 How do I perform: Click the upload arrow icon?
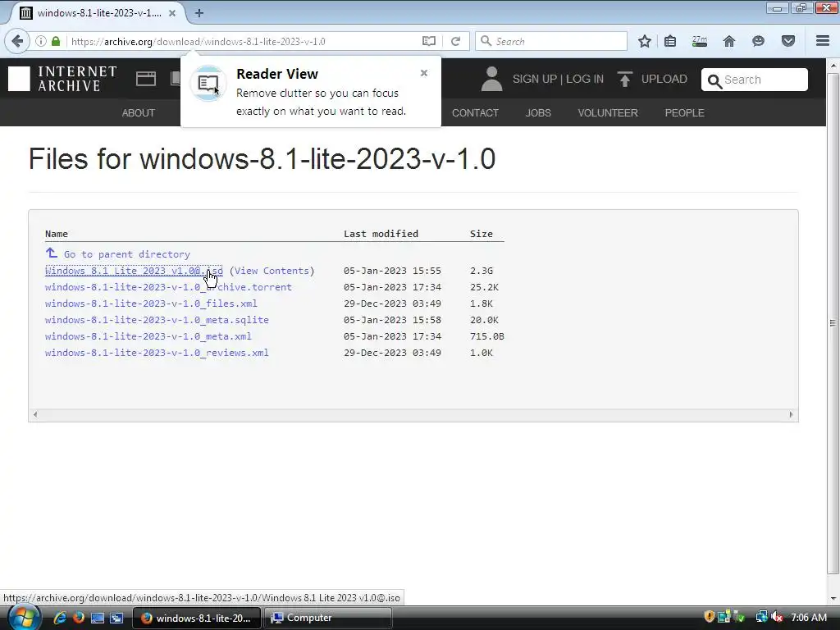pyautogui.click(x=624, y=79)
